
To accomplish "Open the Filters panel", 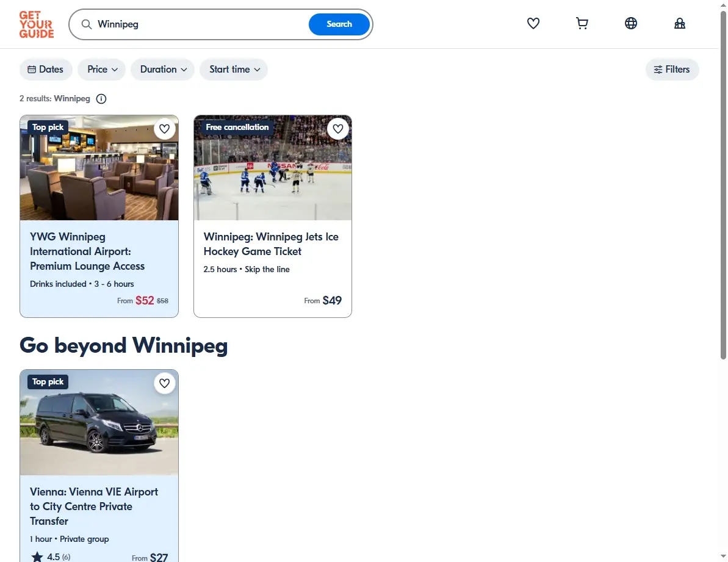I will pyautogui.click(x=672, y=70).
